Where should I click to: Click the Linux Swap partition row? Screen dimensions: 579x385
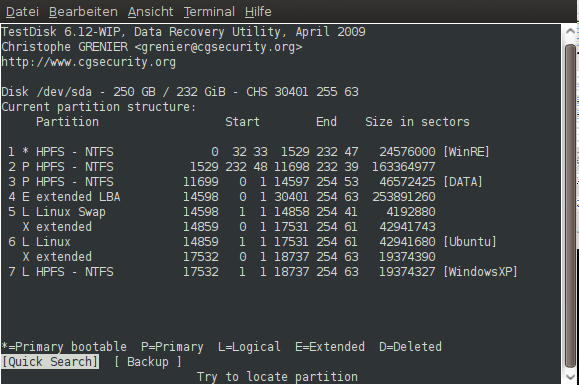point(222,212)
